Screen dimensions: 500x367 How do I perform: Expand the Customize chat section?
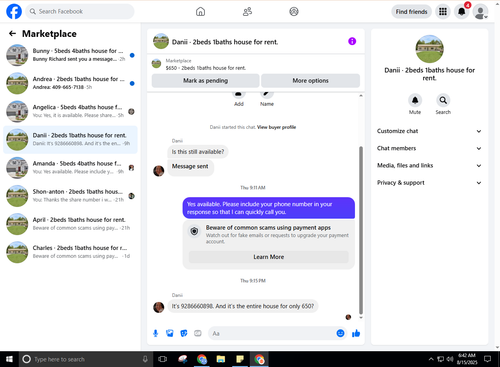point(429,131)
